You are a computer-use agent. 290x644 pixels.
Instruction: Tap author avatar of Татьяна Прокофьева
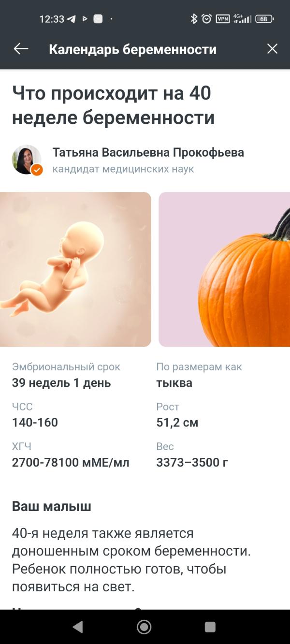[26, 160]
